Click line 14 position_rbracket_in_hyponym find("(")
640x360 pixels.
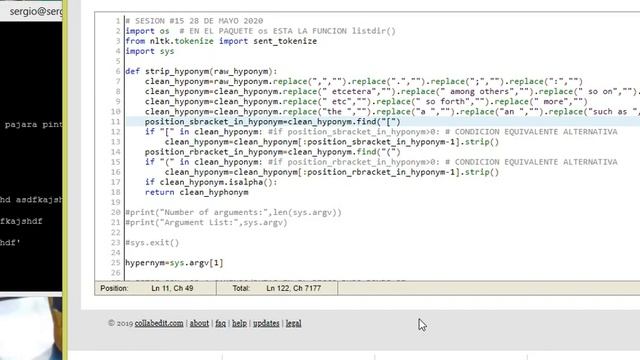click(273, 152)
